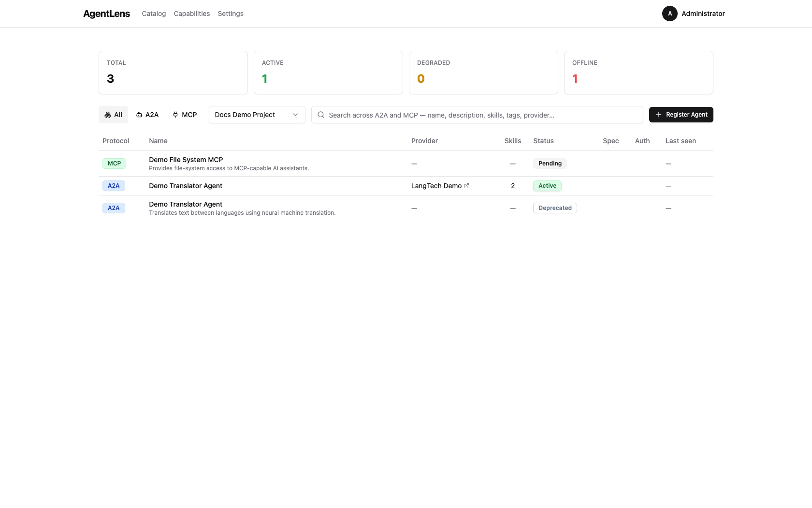The image size is (812, 508).
Task: Click the external link icon beside LangTech Demo
Action: tap(466, 186)
